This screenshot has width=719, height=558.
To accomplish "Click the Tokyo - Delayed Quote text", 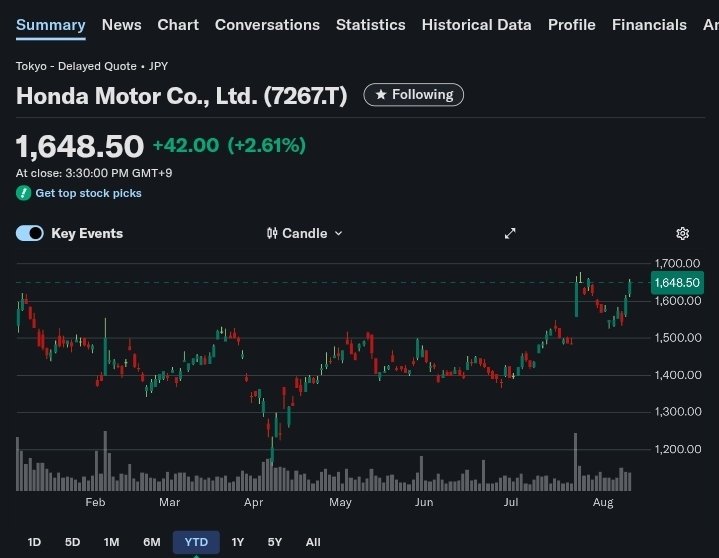I will tap(76, 66).
